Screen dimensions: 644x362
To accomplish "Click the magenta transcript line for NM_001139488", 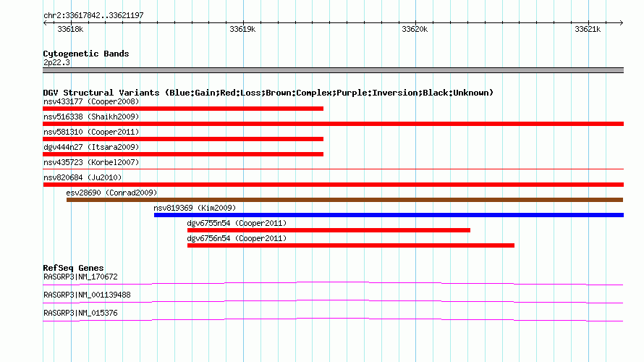I will click(333, 301).
